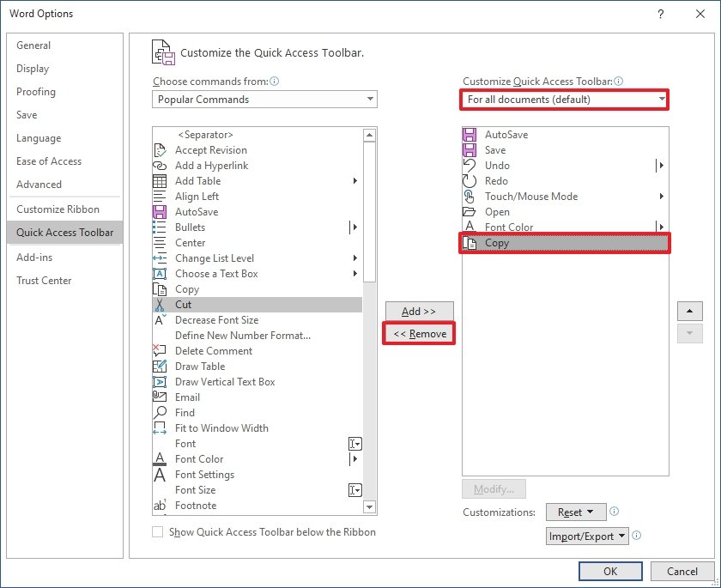This screenshot has width=721, height=588.
Task: Select the Font Size entry in commands list
Action: click(x=257, y=490)
